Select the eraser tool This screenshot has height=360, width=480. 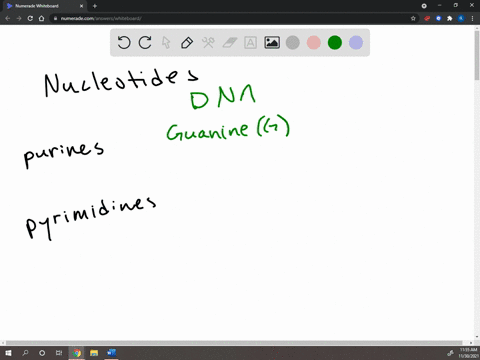point(229,43)
